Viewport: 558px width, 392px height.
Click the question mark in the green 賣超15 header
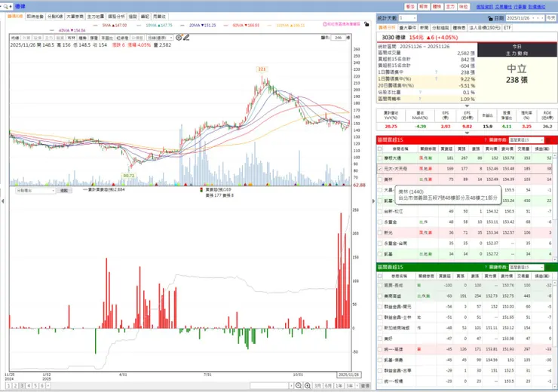tap(486, 267)
